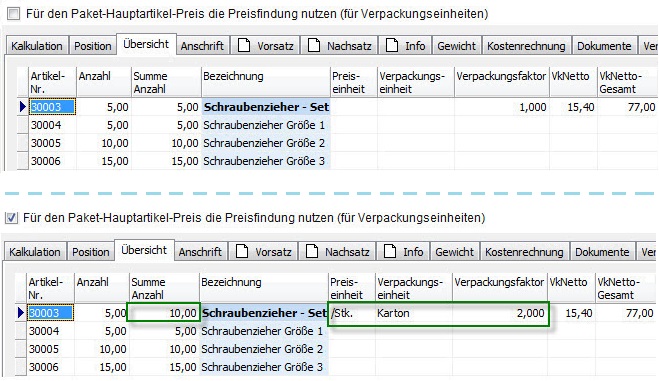Image resolution: width=659 pixels, height=381 pixels.
Task: Open Gewicht tab in lower panel
Action: (x=454, y=252)
